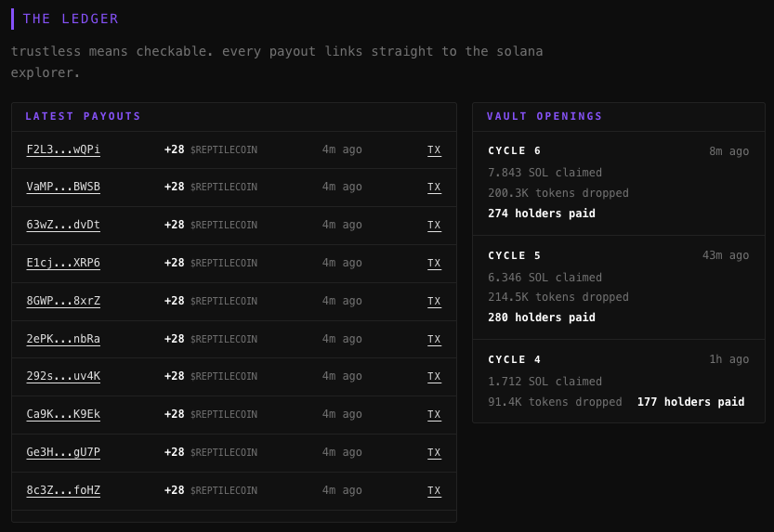Open wallet address 63wZ...dvDt

63,225
